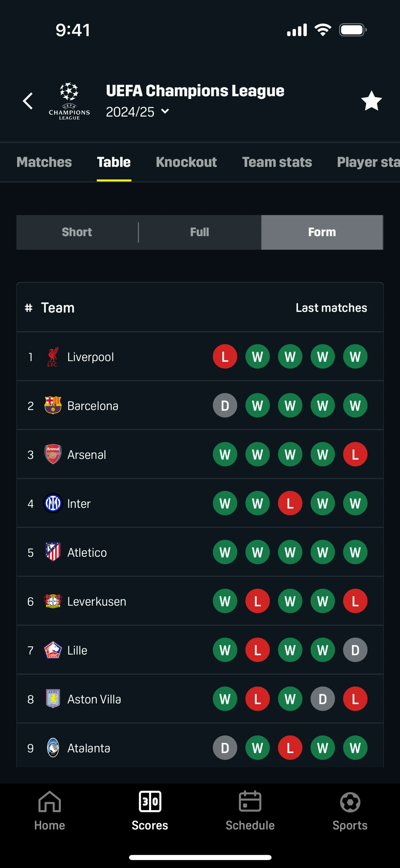Click Liverpool's red loss result badge
This screenshot has height=868, width=400.
point(225,356)
